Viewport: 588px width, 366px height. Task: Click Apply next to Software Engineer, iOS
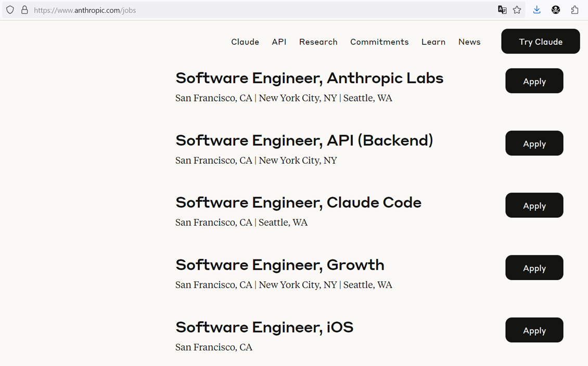534,330
